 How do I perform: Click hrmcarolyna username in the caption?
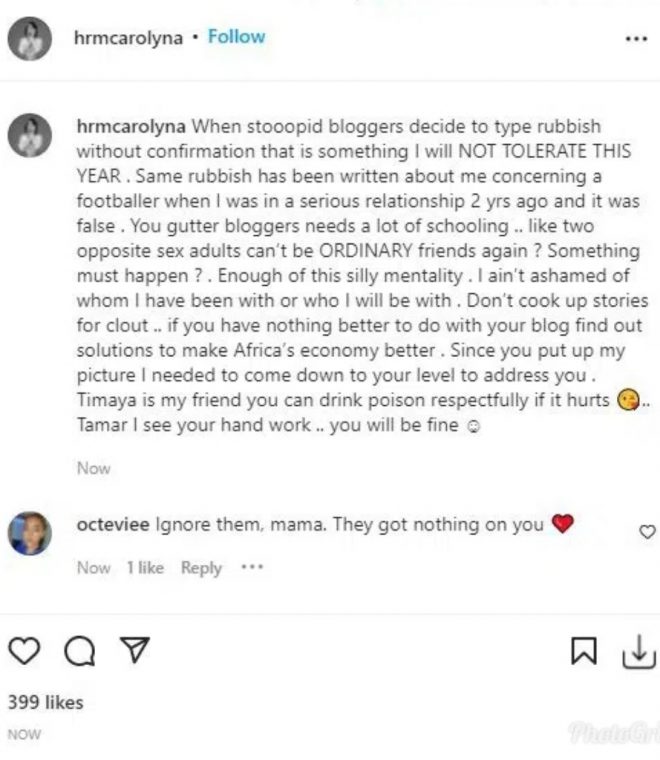click(131, 127)
